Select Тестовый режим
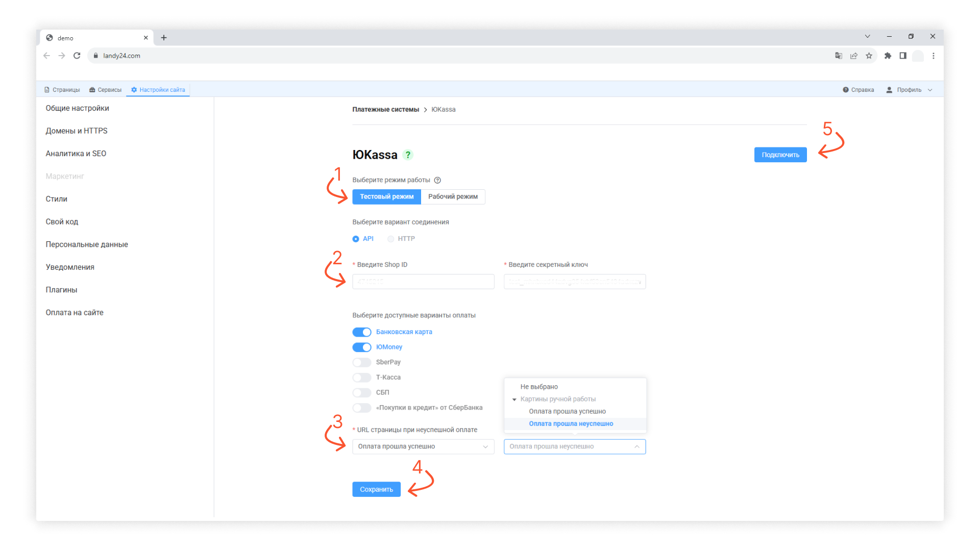The height and width of the screenshot is (551, 980). (x=386, y=196)
